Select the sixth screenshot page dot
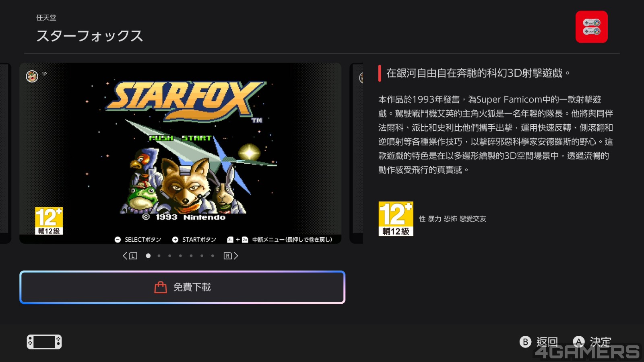The image size is (644, 362). pos(202,256)
